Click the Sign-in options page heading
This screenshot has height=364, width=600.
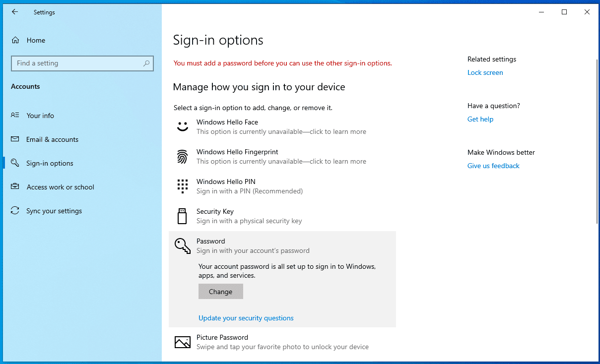[218, 40]
